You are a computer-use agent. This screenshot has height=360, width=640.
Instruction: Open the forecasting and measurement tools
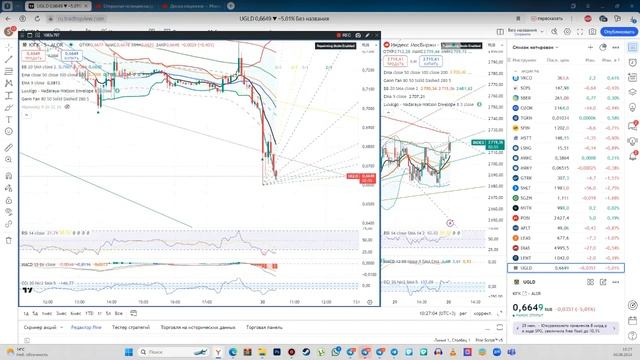coord(9,96)
